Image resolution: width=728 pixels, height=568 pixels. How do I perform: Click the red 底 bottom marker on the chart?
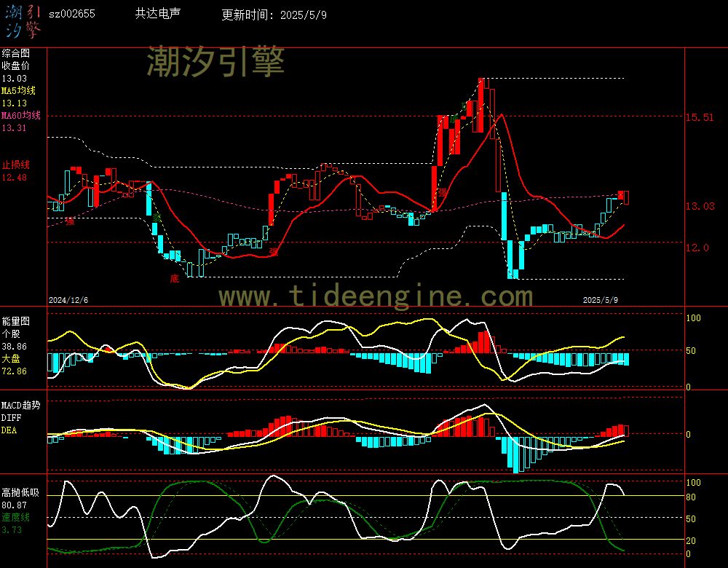pyautogui.click(x=174, y=279)
